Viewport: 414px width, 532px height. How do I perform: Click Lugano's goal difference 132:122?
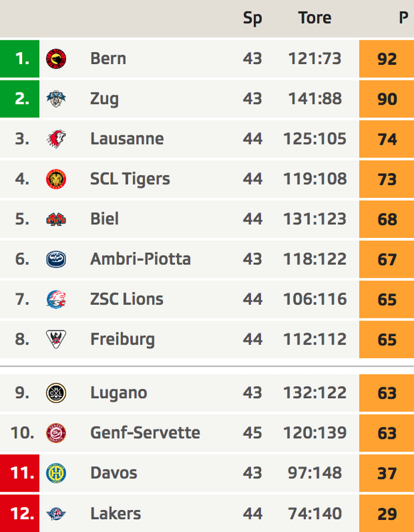tap(314, 393)
